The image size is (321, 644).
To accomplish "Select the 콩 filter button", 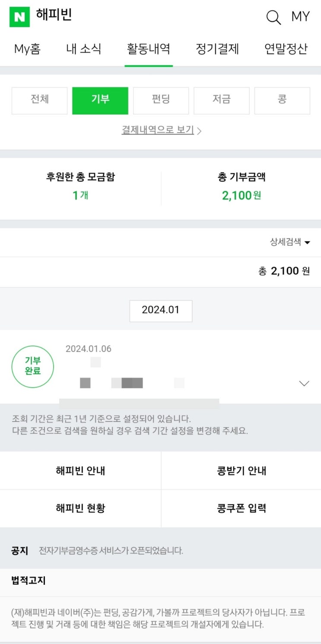I will tap(282, 100).
